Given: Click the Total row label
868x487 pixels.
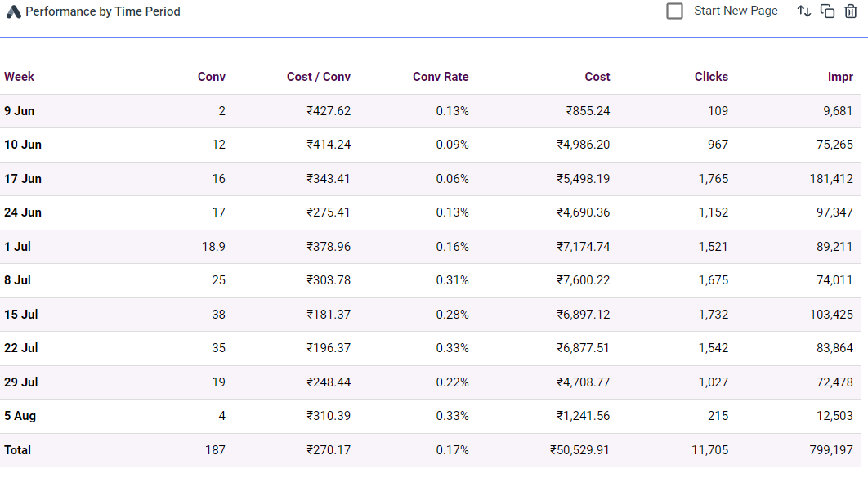Looking at the screenshot, I should click(x=19, y=450).
